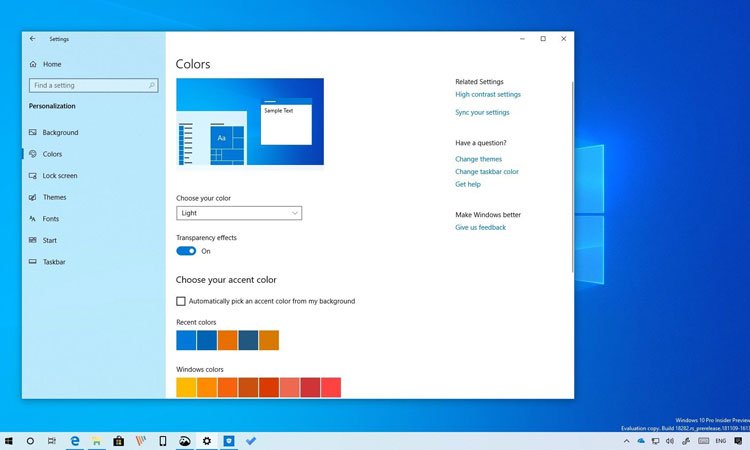Click the OneDrive cloud icon in system tray

coord(642,440)
